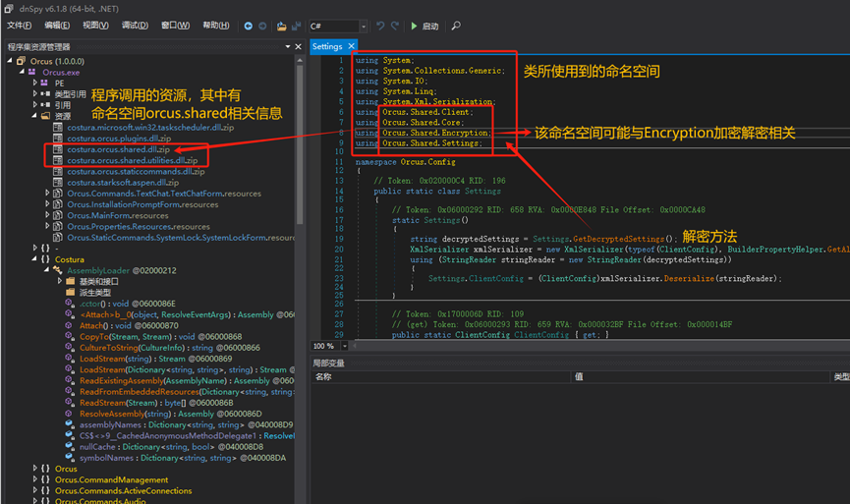Expand Orcus.Commands.TextChat.TextChatForm.resources
Viewport: 850px width, 504px height.
click(47, 193)
